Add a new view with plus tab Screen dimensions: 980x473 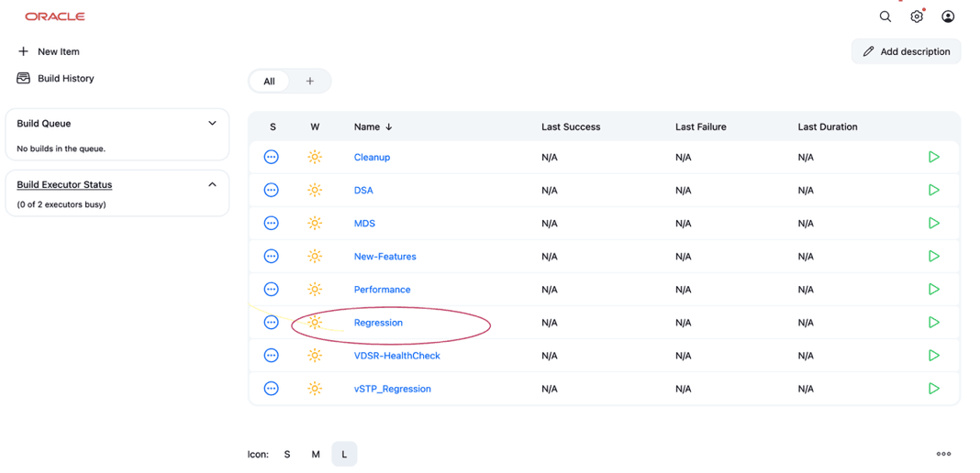[310, 81]
